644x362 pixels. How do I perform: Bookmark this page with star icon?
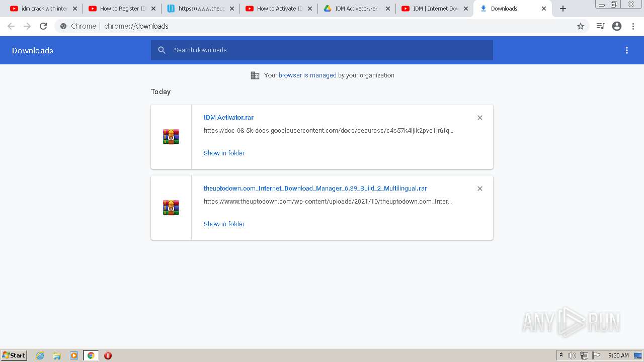(x=581, y=26)
